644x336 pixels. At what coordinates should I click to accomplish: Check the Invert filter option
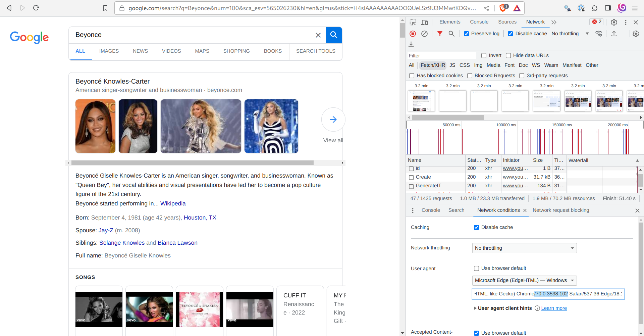pyautogui.click(x=484, y=55)
